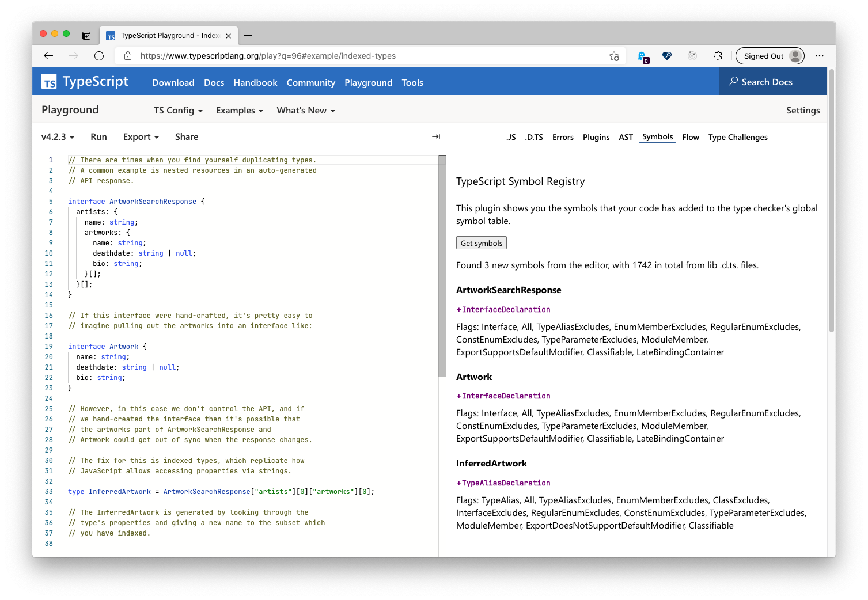Click the lock icon in the address bar

tap(128, 56)
